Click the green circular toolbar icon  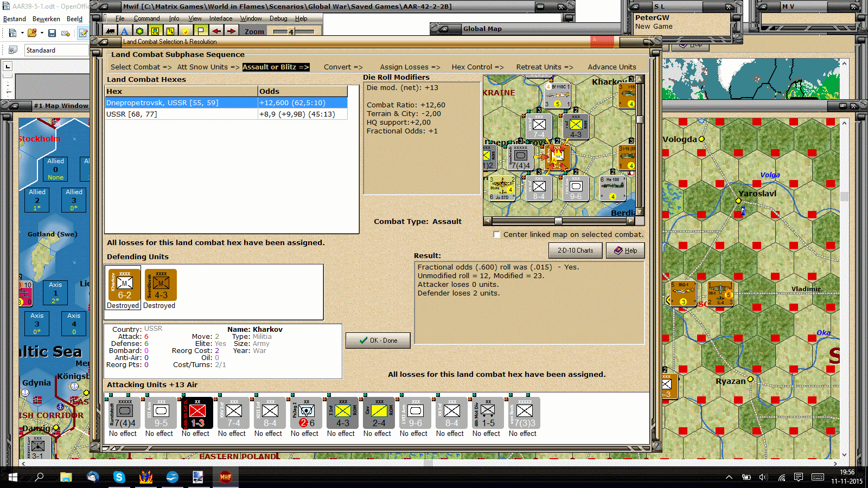[x=140, y=31]
